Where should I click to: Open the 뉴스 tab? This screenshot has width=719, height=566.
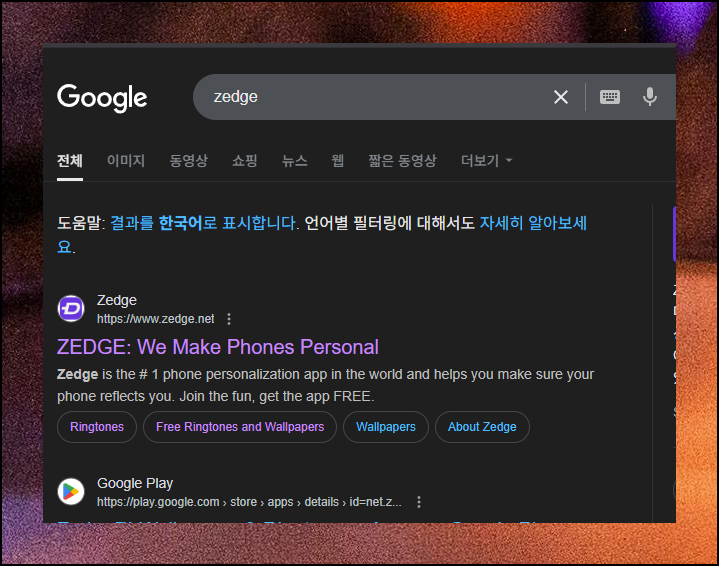click(294, 161)
